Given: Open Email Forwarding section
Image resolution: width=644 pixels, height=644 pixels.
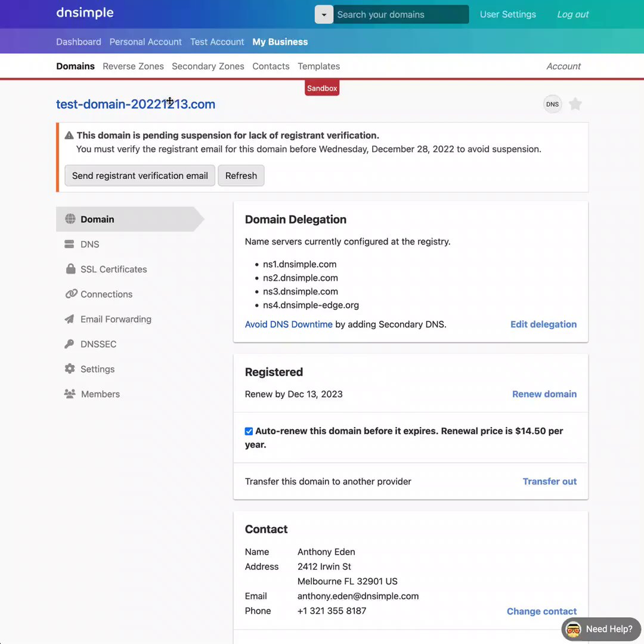Looking at the screenshot, I should click(116, 319).
